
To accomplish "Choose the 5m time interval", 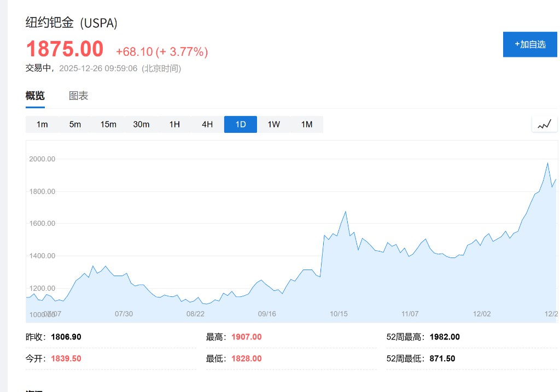I will click(75, 125).
